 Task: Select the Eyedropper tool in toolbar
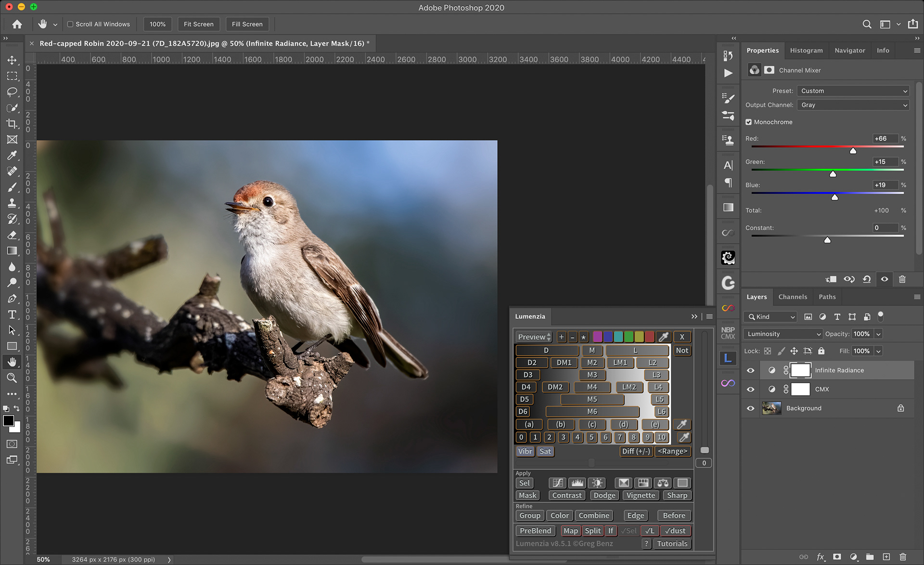[12, 156]
